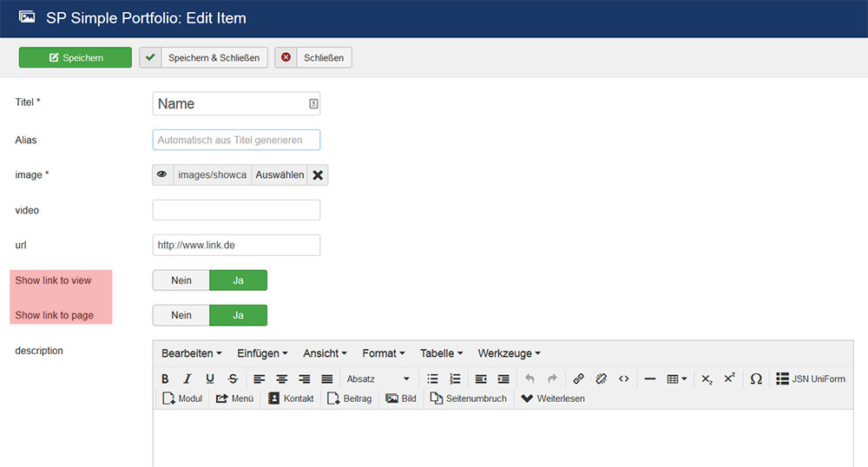
Task: Expand the table insert dropdown icon
Action: [x=677, y=379]
